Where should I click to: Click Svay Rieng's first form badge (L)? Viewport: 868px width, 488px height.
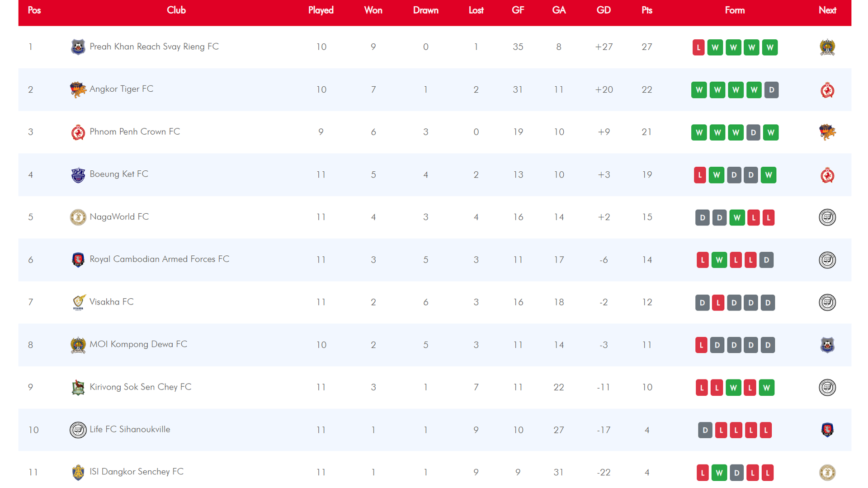click(698, 47)
